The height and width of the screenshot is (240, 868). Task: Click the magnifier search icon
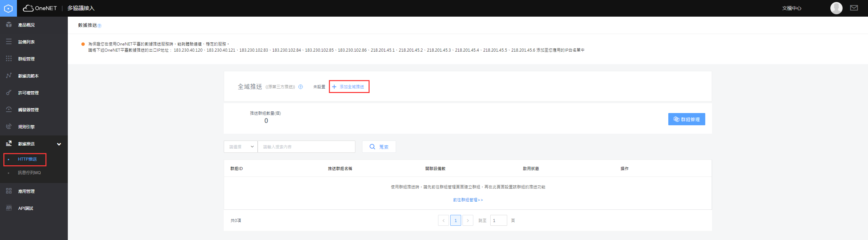pos(372,147)
